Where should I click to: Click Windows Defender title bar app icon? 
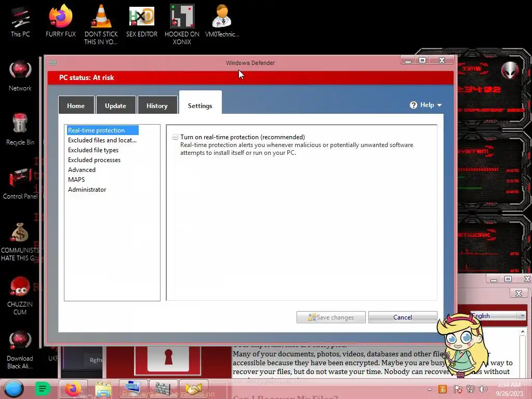[52, 63]
